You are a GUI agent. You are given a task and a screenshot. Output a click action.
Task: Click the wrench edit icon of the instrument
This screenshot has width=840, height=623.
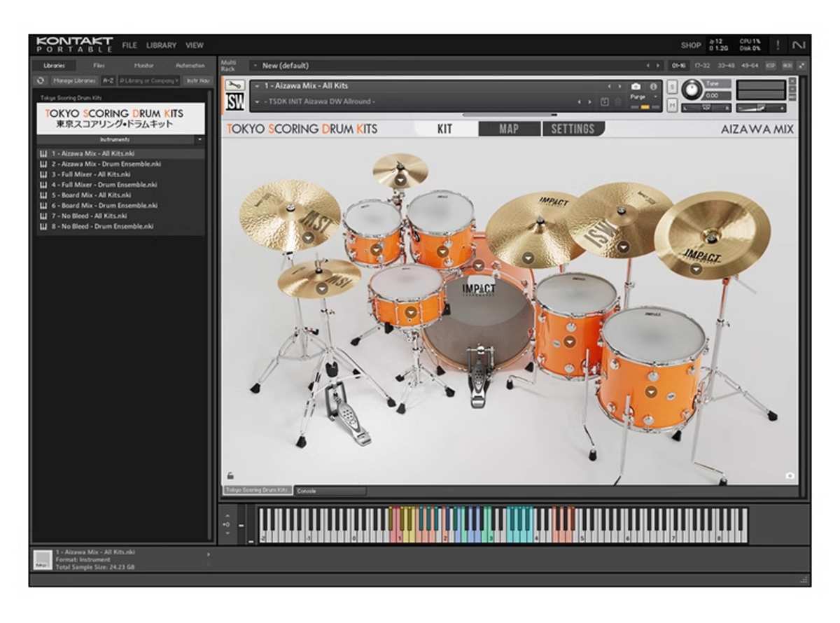click(235, 85)
